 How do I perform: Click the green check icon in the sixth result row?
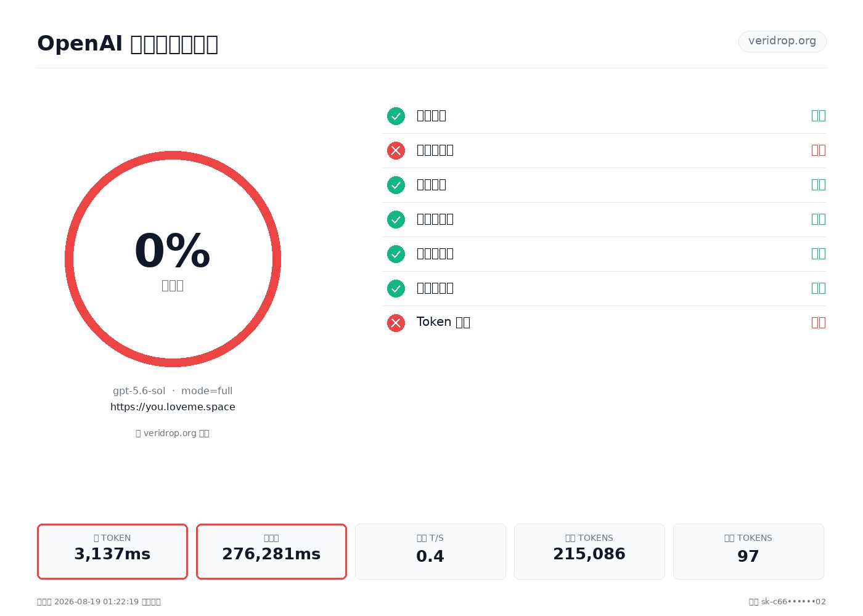point(396,288)
